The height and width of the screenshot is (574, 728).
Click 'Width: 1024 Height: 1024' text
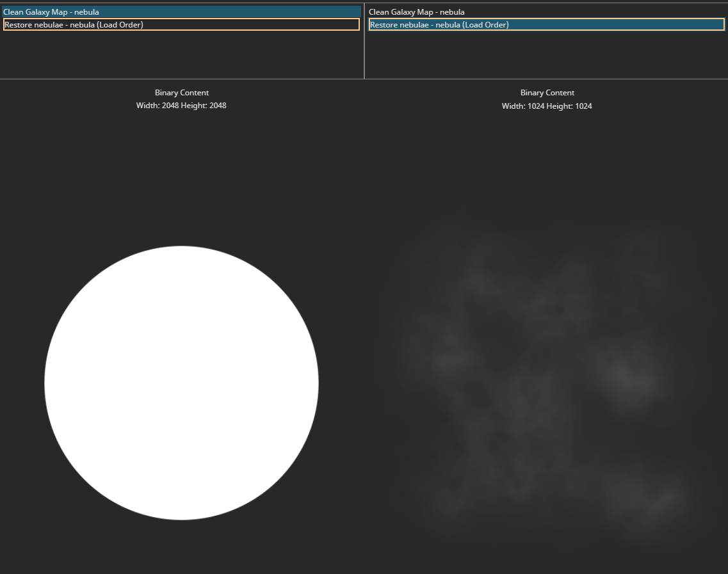(546, 106)
